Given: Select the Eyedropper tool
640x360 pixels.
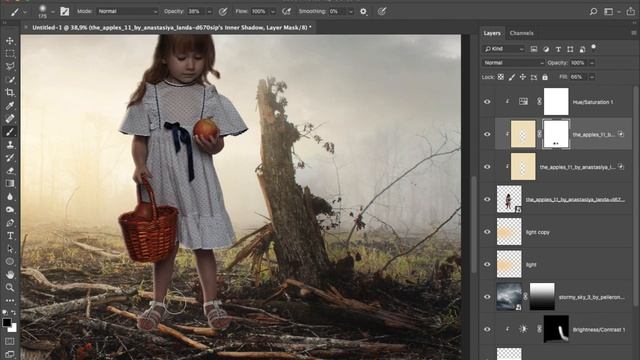Looking at the screenshot, I should pyautogui.click(x=10, y=106).
